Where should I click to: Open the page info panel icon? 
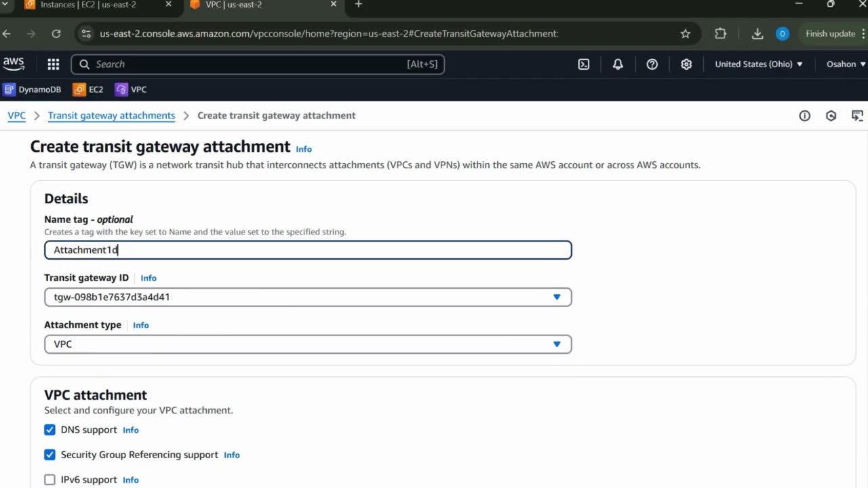[x=805, y=116]
